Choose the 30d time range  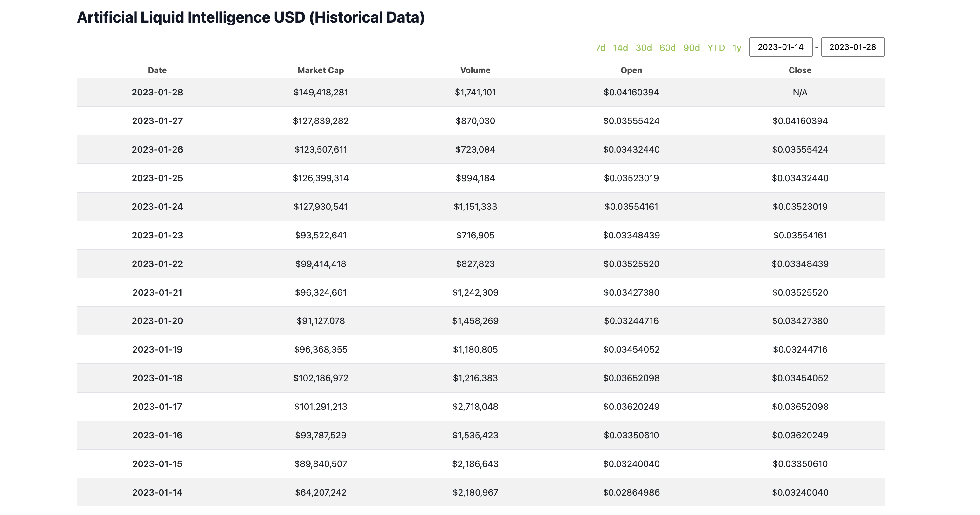point(643,48)
